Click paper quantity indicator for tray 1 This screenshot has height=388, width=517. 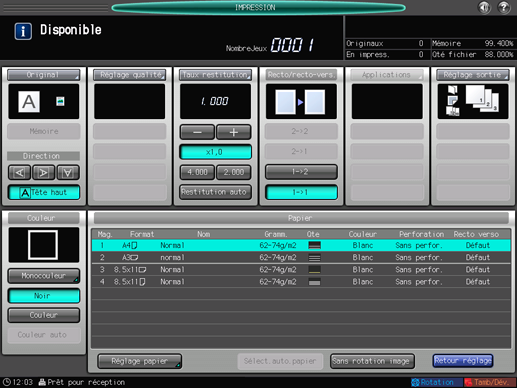coord(314,245)
